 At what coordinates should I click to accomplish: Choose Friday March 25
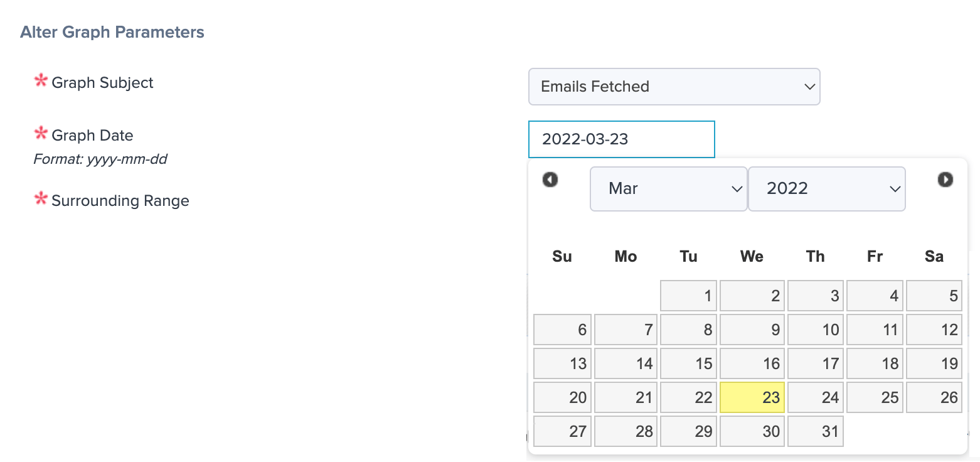[x=875, y=397]
